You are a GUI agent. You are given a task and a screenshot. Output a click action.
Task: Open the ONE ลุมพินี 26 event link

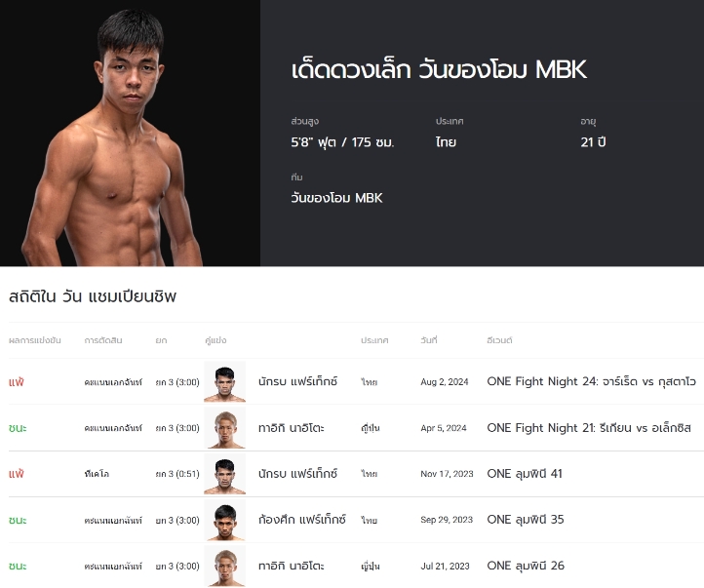point(526,566)
